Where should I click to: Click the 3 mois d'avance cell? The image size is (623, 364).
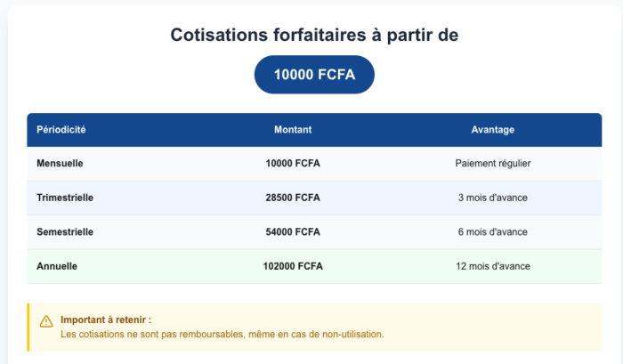coord(492,198)
